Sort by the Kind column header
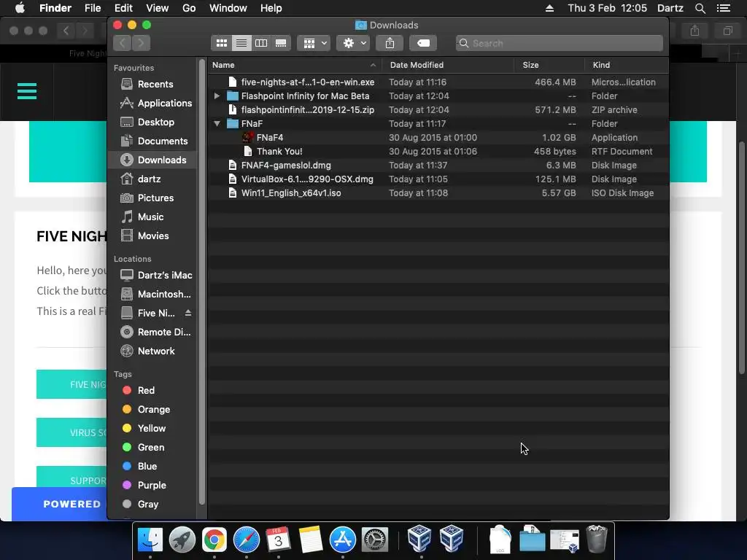Screen dimensions: 747x560 627,65
